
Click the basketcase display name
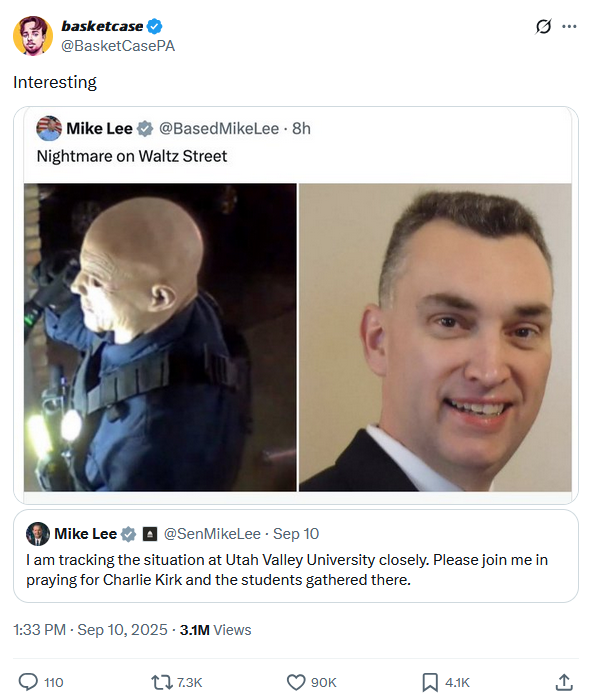(x=102, y=26)
